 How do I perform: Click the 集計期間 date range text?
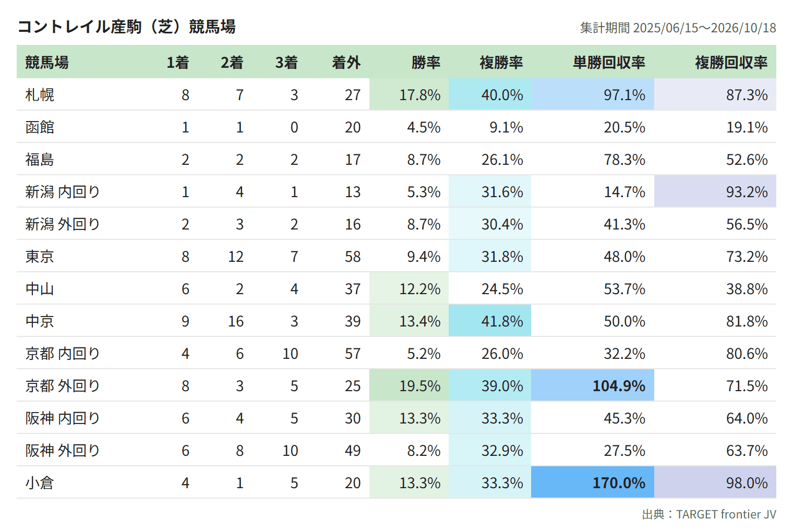pyautogui.click(x=678, y=28)
